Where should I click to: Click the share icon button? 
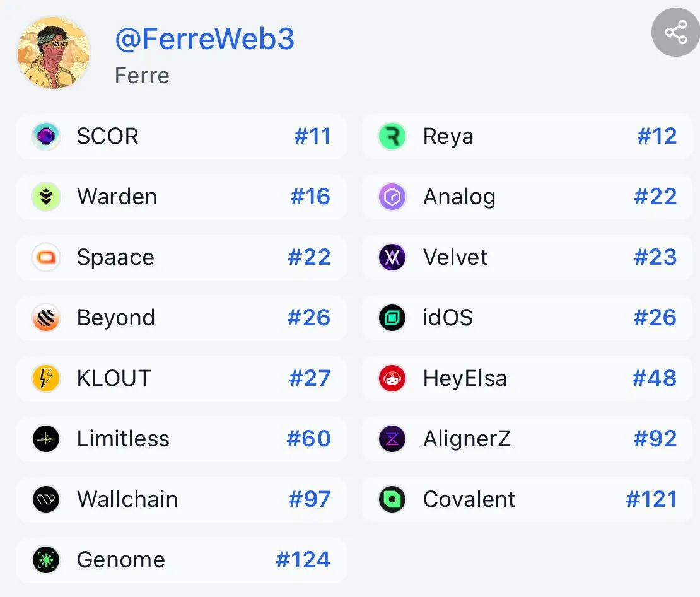tap(675, 32)
